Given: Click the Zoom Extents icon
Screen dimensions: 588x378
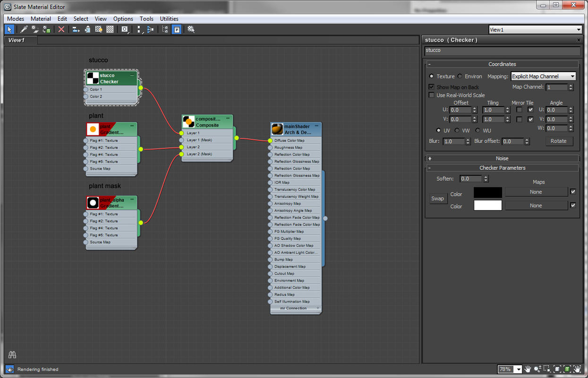Looking at the screenshot, I should point(557,369).
